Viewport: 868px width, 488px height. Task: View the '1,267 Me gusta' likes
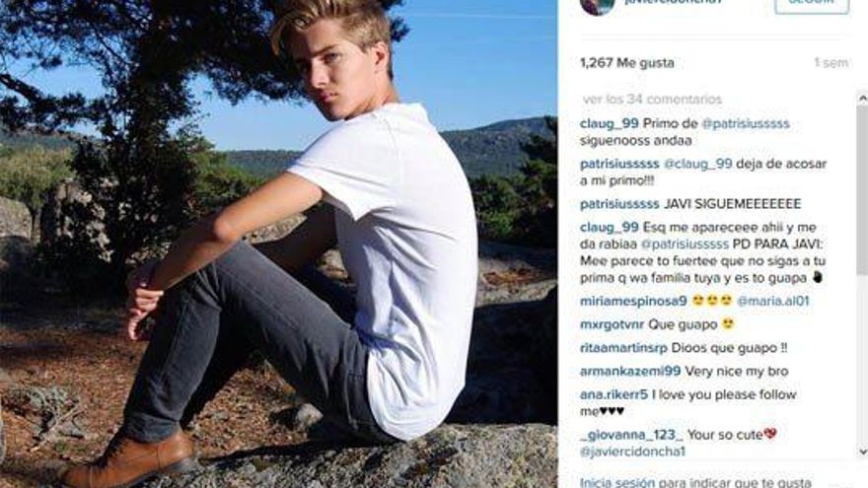[x=626, y=63]
